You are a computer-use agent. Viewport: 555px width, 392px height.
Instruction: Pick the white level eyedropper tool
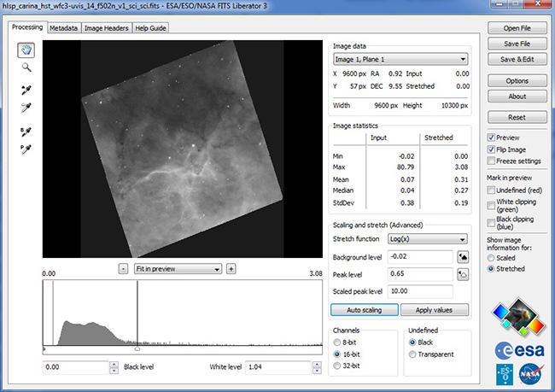26,107
